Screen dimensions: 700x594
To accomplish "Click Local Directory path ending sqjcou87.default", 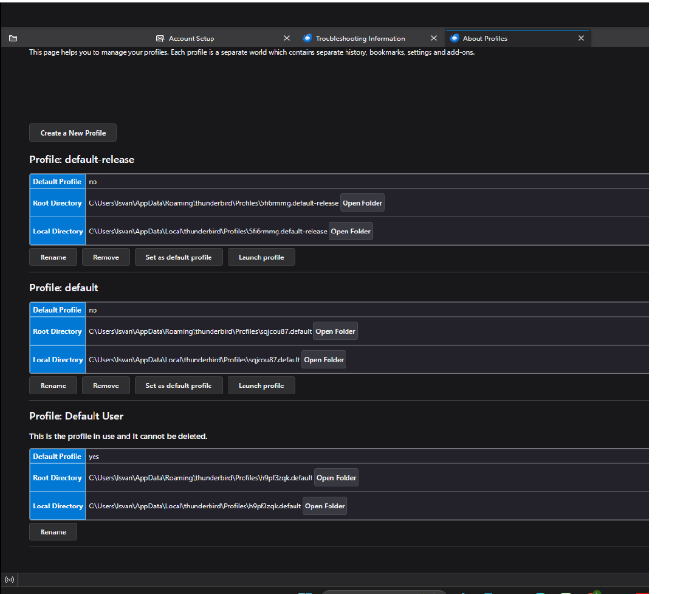I will click(194, 359).
